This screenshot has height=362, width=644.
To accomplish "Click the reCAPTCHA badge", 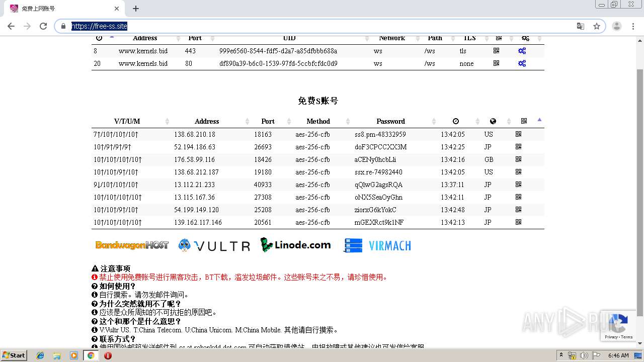I will pos(619,325).
